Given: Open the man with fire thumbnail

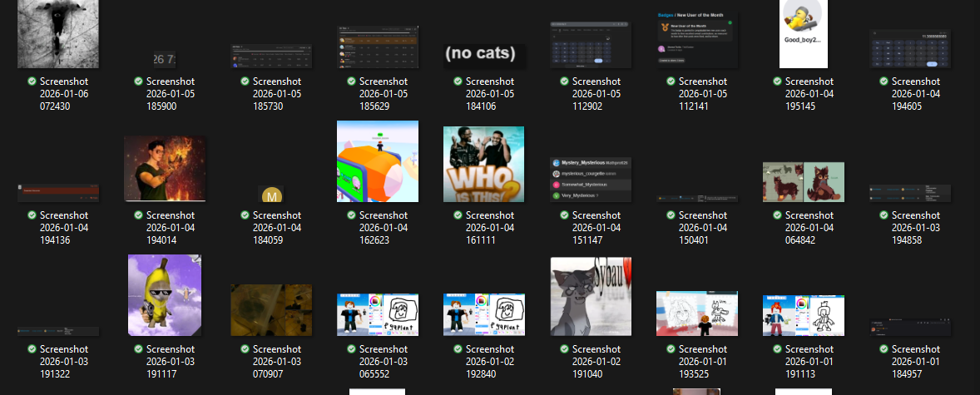Looking at the screenshot, I should click(164, 169).
